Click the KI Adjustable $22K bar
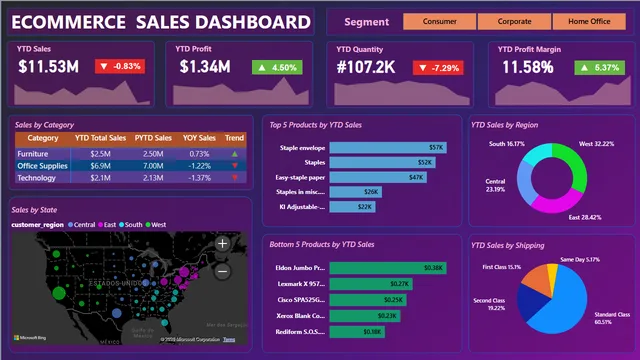Image resolution: width=640 pixels, height=360 pixels. pos(353,207)
